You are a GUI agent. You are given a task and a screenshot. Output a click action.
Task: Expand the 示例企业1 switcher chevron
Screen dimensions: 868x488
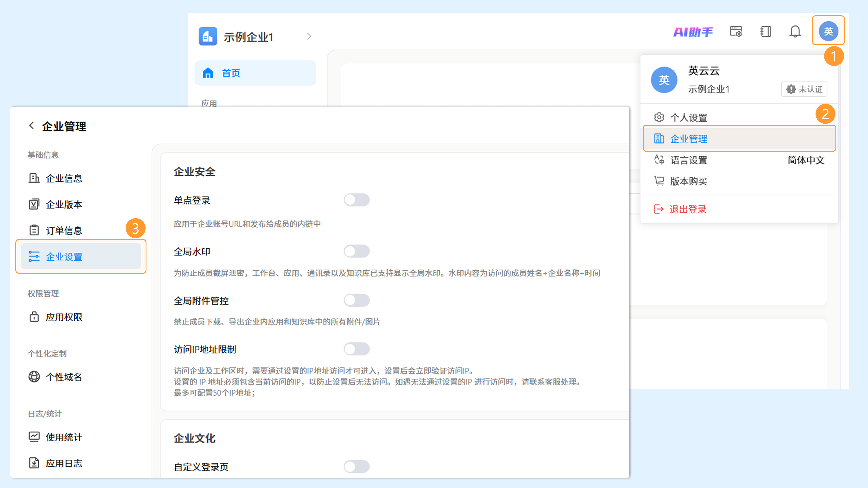309,36
